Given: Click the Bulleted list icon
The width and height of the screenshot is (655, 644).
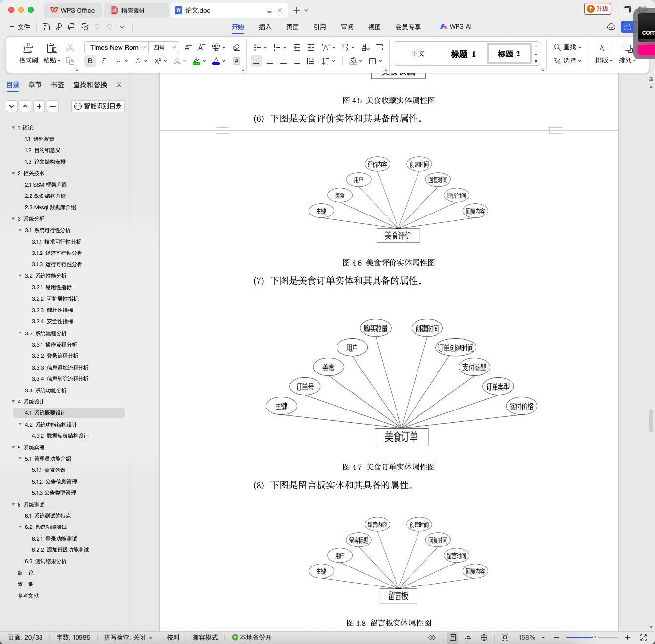Looking at the screenshot, I should point(258,47).
